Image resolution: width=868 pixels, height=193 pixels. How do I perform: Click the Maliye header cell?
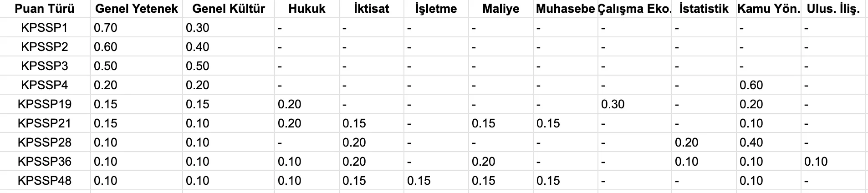500,9
